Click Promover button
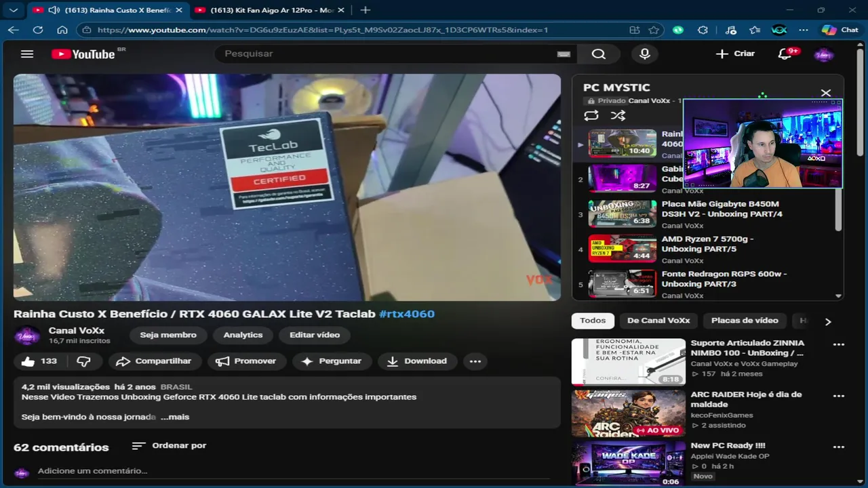Viewport: 868px width, 488px height. pos(247,361)
